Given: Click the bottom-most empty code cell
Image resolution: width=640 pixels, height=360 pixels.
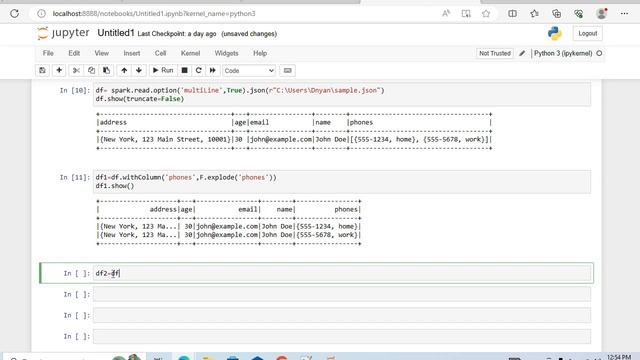Looking at the screenshot, I should (342, 337).
